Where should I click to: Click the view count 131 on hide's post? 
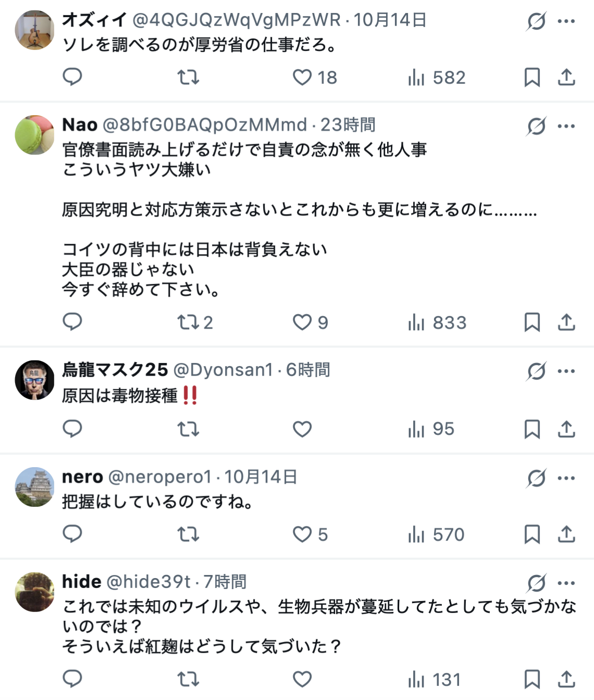[435, 680]
